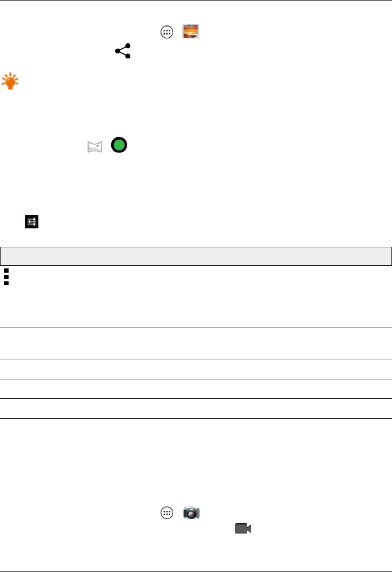Tap the apps grid icon beside Camera
The image size is (392, 572).
(167, 513)
